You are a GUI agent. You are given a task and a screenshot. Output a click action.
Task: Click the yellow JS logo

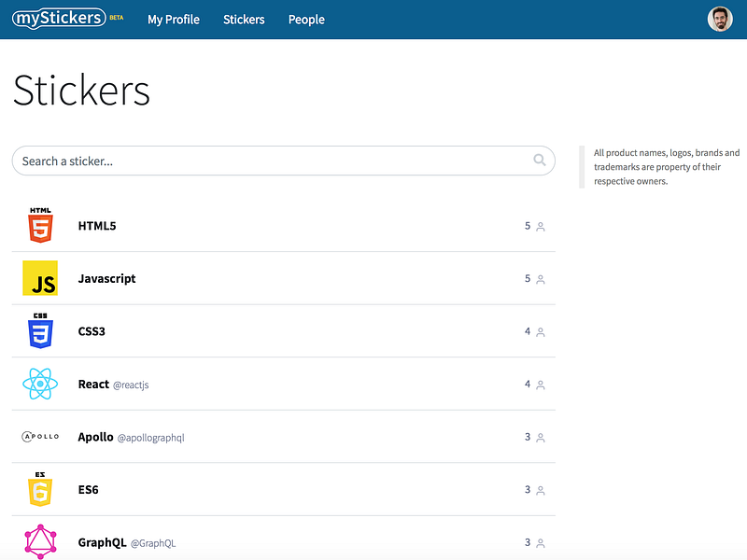click(x=40, y=278)
